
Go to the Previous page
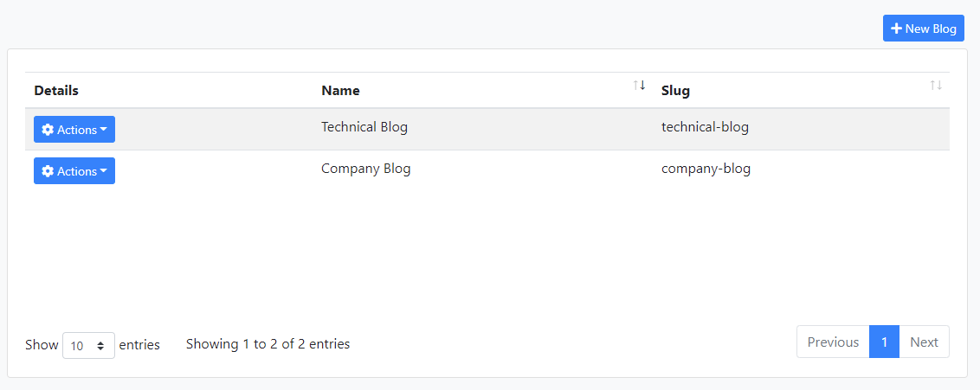[x=833, y=342]
